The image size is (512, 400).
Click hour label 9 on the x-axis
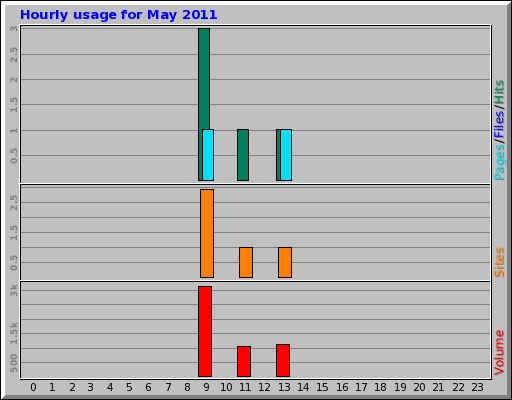point(207,387)
